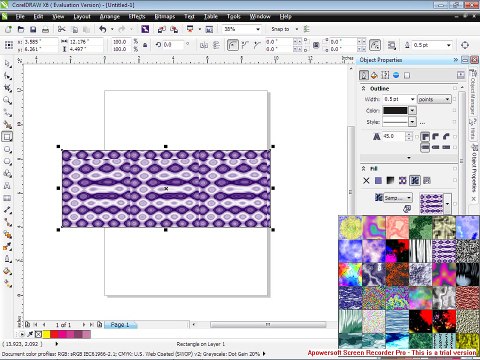Viewport: 480px width, 360px height.
Task: Click the Export icon in toolbar
Action: (174, 29)
